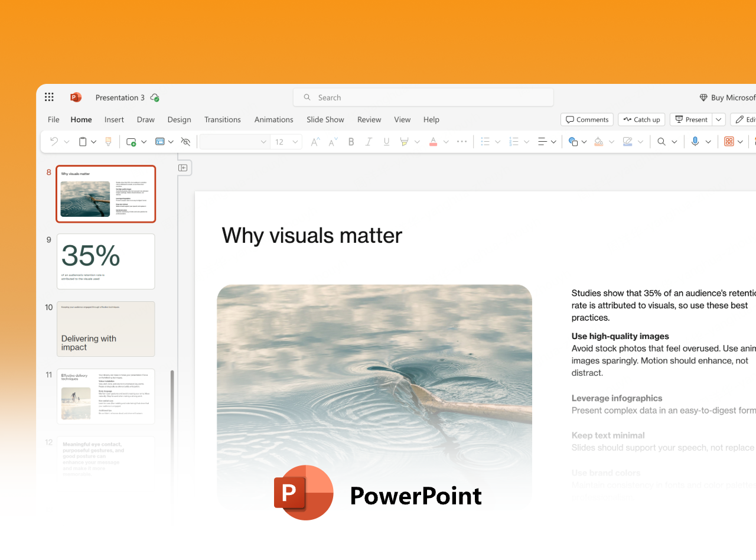Screen dimensions: 756x560
Task: Apply bulleted list
Action: 485,142
